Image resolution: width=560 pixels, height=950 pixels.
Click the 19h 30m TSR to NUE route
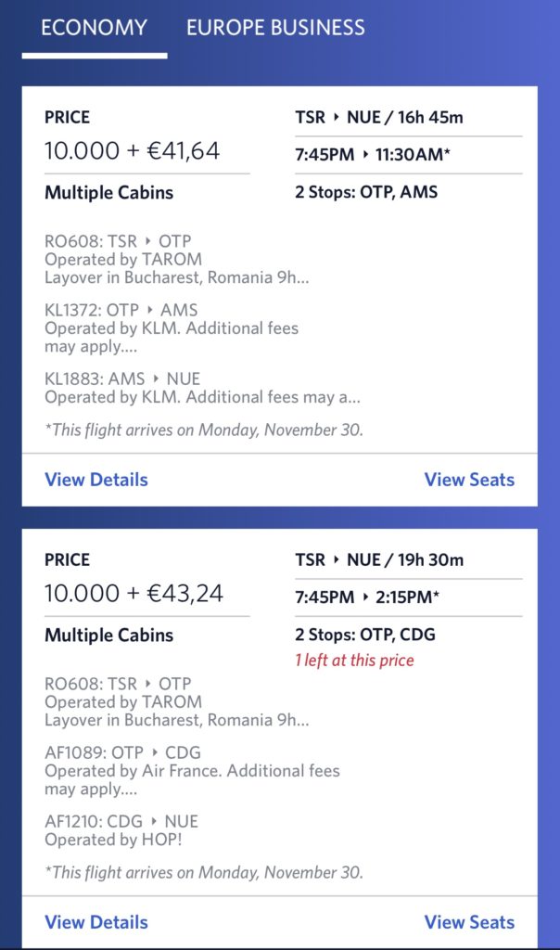coord(379,559)
